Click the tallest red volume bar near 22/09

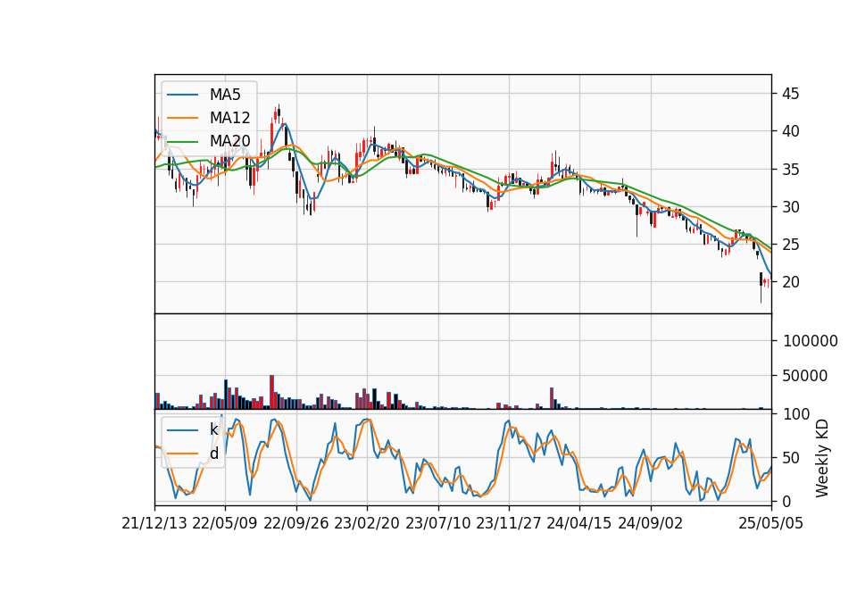[271, 392]
